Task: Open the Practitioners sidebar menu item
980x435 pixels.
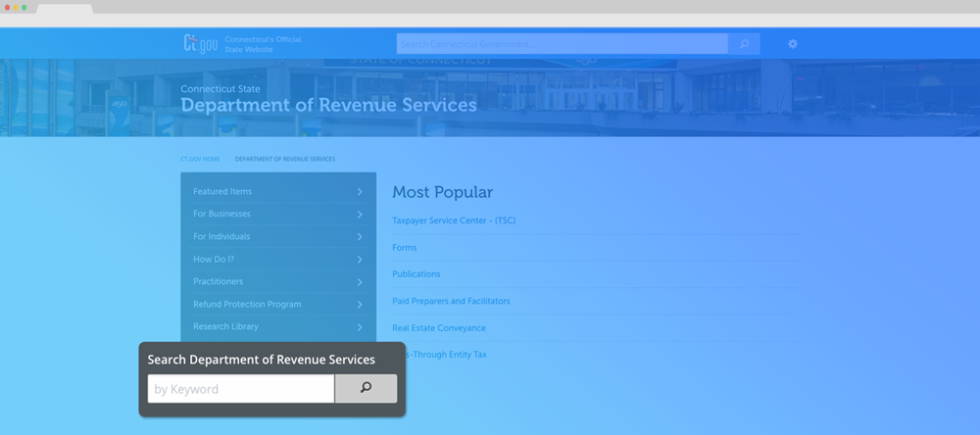Action: click(218, 282)
